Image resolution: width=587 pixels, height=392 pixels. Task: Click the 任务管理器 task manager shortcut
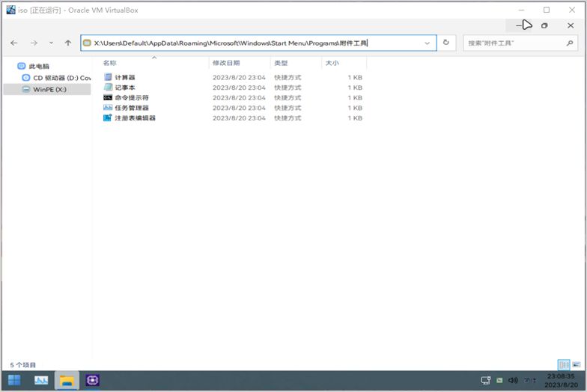pos(131,108)
